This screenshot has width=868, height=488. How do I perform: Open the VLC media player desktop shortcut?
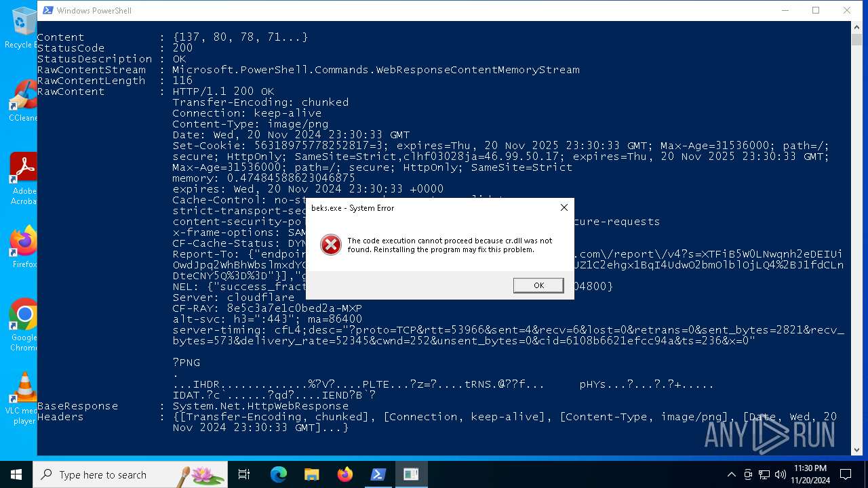coord(24,399)
